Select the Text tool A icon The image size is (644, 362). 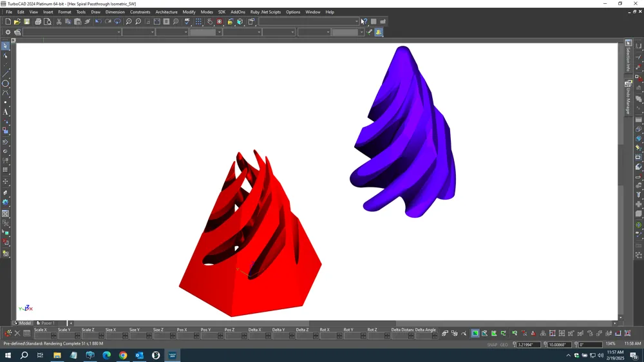pyautogui.click(x=5, y=112)
